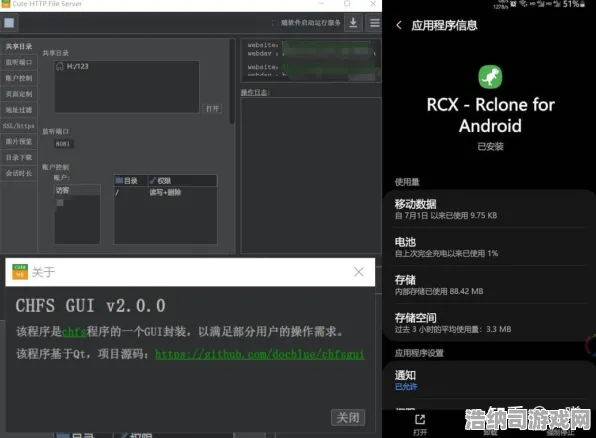Click the Cute HTTP File Server title icon
This screenshot has width=596, height=438.
tap(6, 4)
